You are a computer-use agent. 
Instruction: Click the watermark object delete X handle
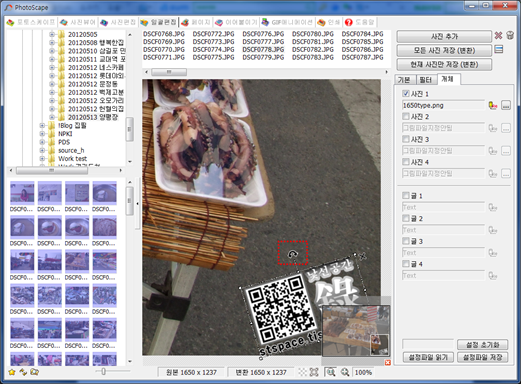363,256
